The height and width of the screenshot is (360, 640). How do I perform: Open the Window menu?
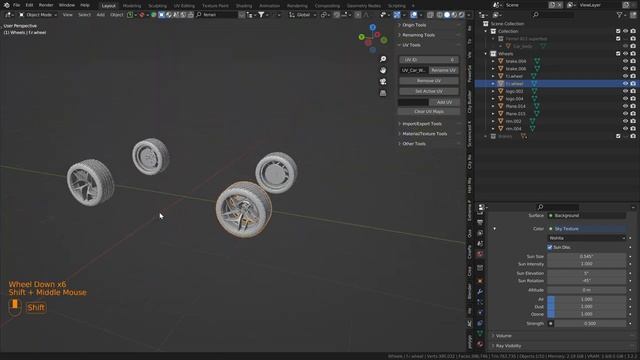point(67,5)
